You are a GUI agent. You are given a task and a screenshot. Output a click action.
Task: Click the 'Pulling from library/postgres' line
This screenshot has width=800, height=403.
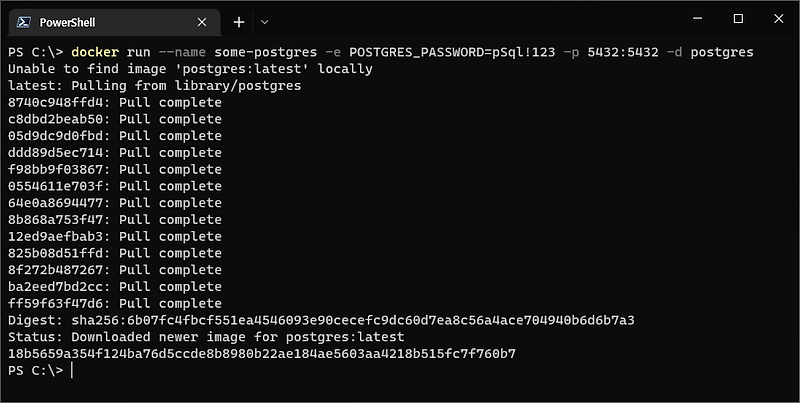coord(155,86)
